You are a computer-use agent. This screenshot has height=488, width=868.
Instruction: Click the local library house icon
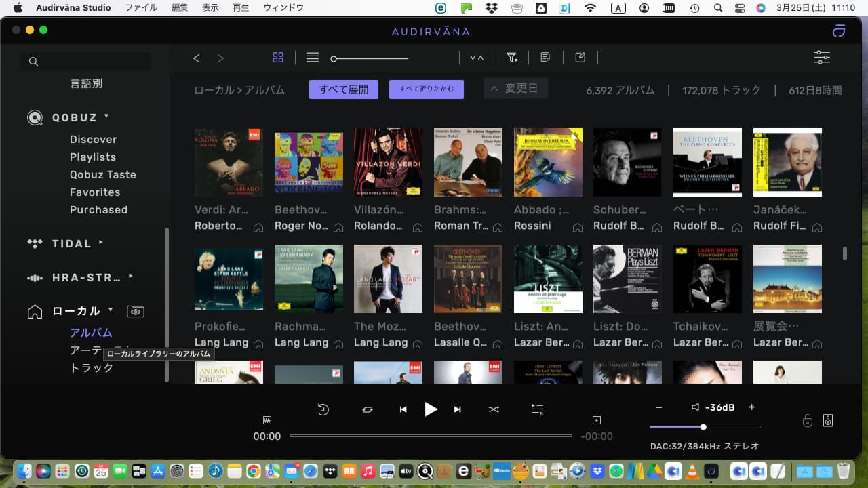click(x=35, y=312)
